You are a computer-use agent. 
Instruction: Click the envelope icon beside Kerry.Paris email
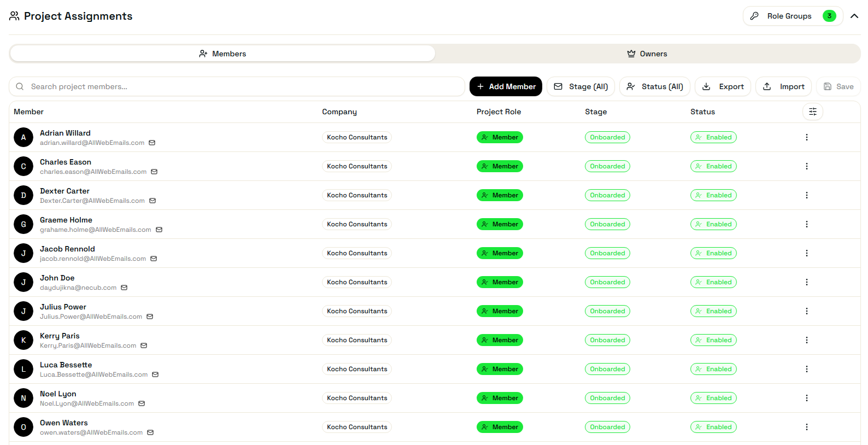point(144,346)
